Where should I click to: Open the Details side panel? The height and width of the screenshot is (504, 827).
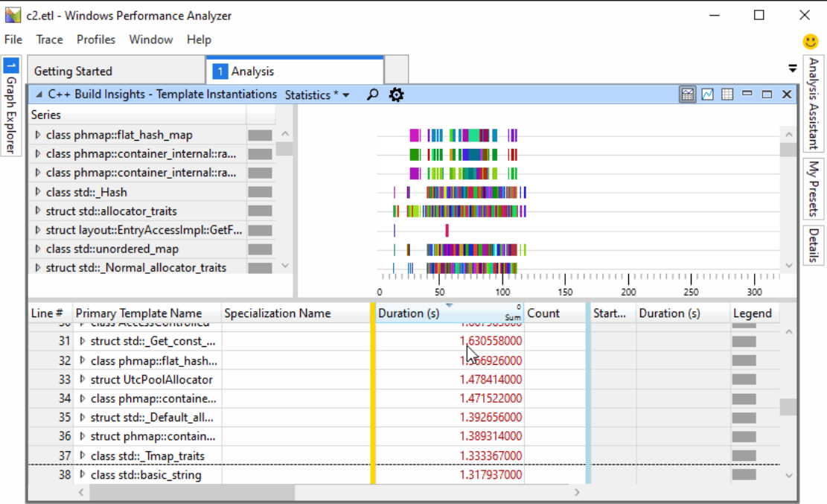814,245
